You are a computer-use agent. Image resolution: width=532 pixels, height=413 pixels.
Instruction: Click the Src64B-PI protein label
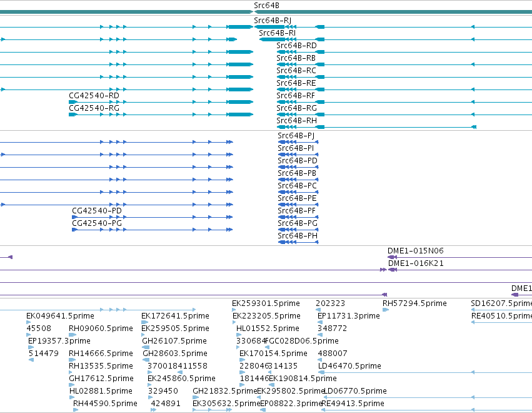point(296,148)
